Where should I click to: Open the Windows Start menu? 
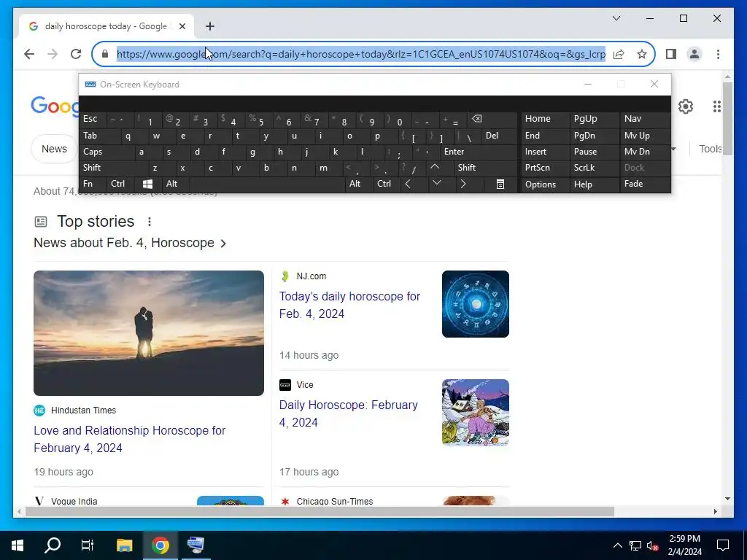point(18,545)
